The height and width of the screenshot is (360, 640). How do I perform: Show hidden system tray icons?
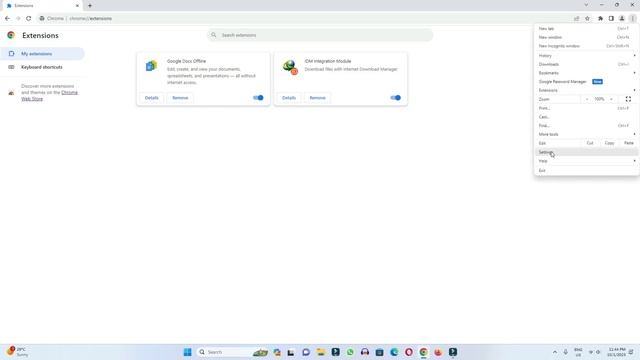click(555, 352)
